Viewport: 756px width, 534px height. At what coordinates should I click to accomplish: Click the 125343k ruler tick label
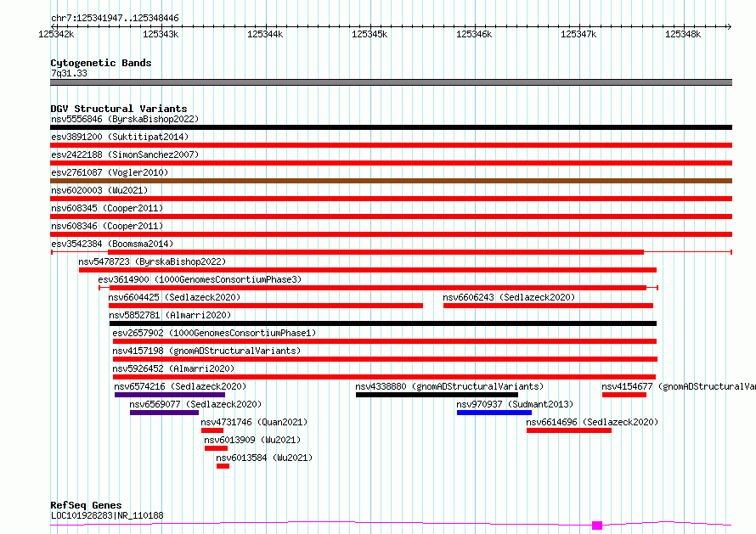[x=161, y=34]
